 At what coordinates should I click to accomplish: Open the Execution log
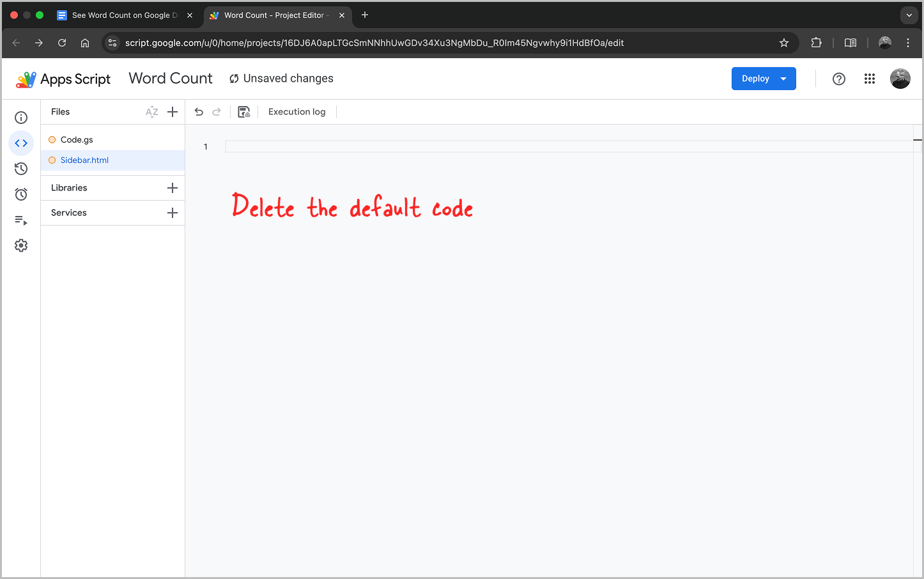point(296,111)
